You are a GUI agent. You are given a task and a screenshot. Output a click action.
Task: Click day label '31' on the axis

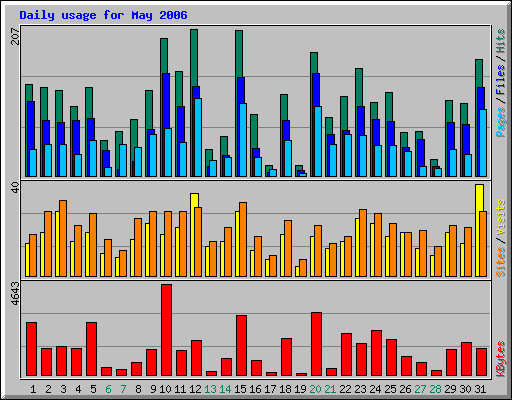coord(480,389)
